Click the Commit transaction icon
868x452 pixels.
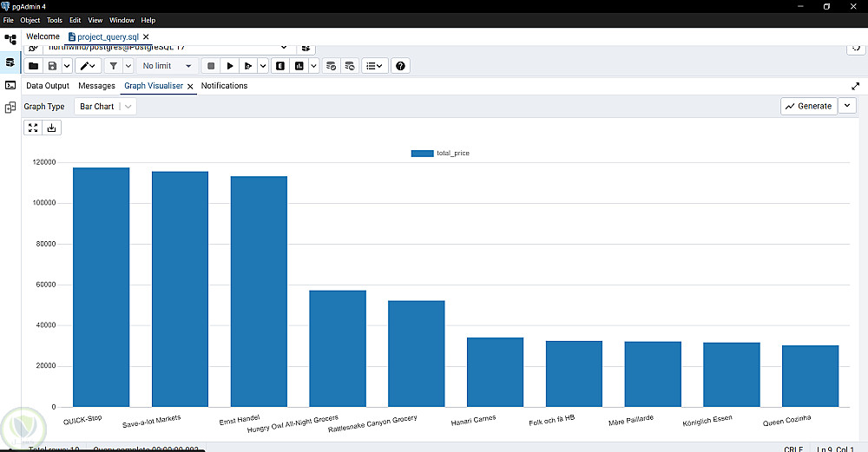pos(331,66)
